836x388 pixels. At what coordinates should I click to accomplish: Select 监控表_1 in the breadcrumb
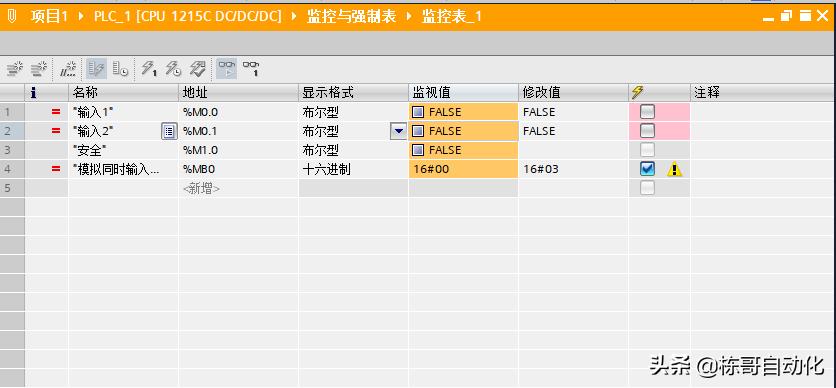click(452, 17)
